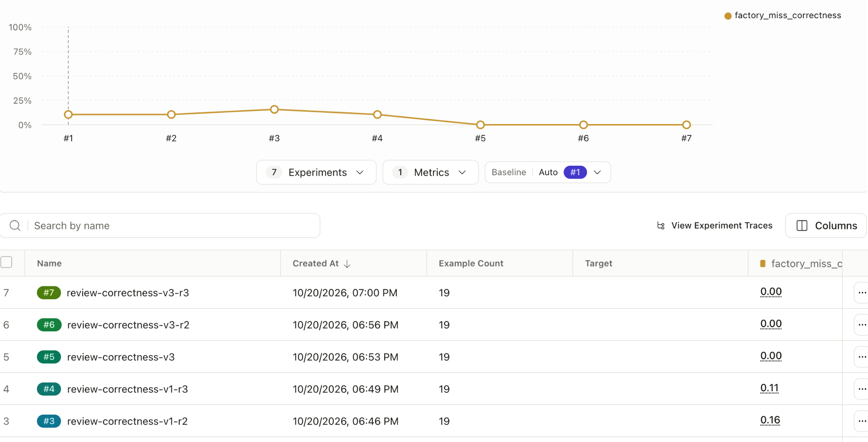
Task: Click the 0.00 score for review-correctness-v3-r3
Action: [771, 292]
